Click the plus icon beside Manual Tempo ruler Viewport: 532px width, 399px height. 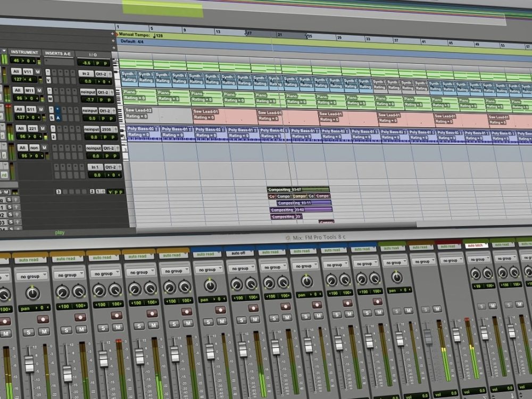(x=113, y=34)
